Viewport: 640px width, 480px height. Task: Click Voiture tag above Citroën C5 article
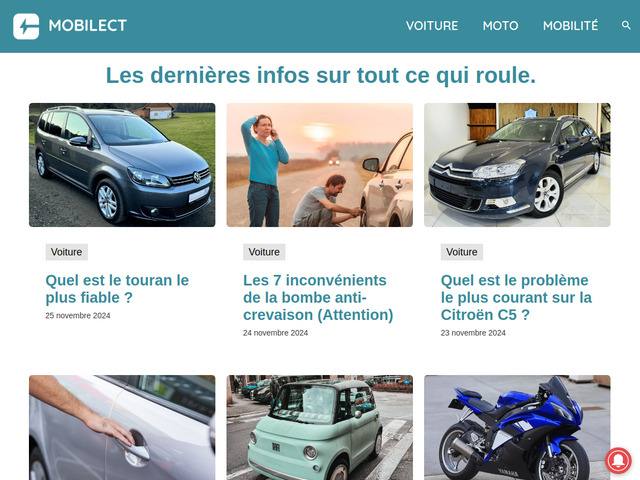tap(462, 252)
